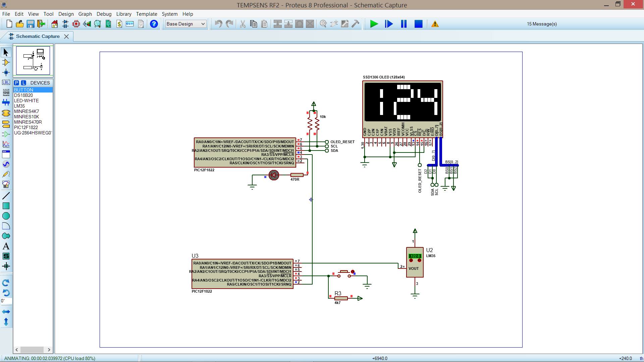
Task: Choose the Component Mode tool
Action: coord(6,62)
